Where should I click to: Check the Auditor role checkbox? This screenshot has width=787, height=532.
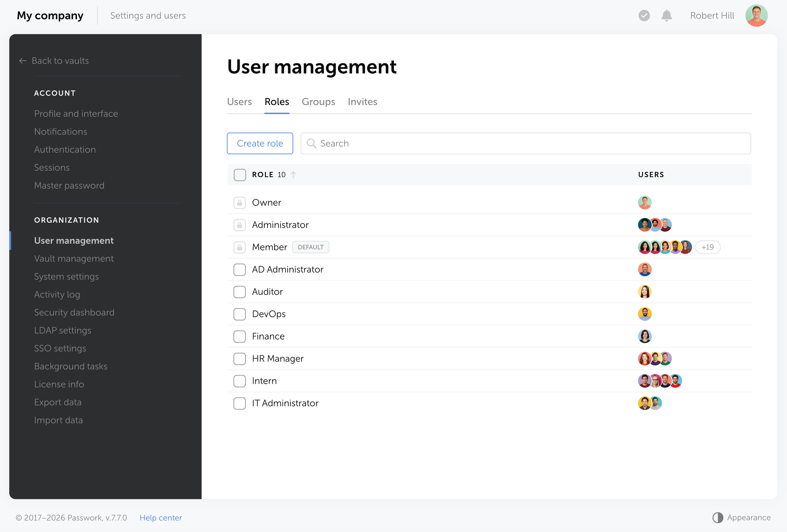[x=240, y=292]
